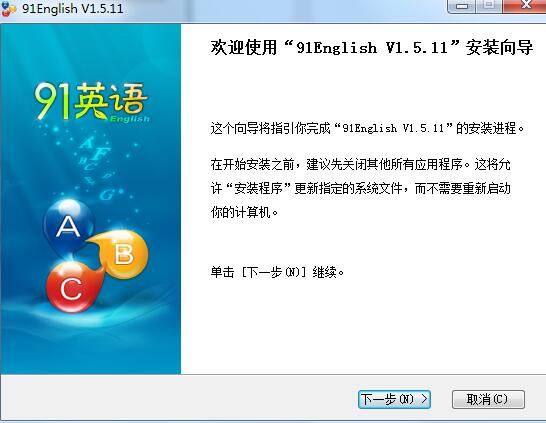This screenshot has width=546, height=423.
Task: Click the instruction 单击 [下一步(N)] 继续
Action: (x=277, y=272)
